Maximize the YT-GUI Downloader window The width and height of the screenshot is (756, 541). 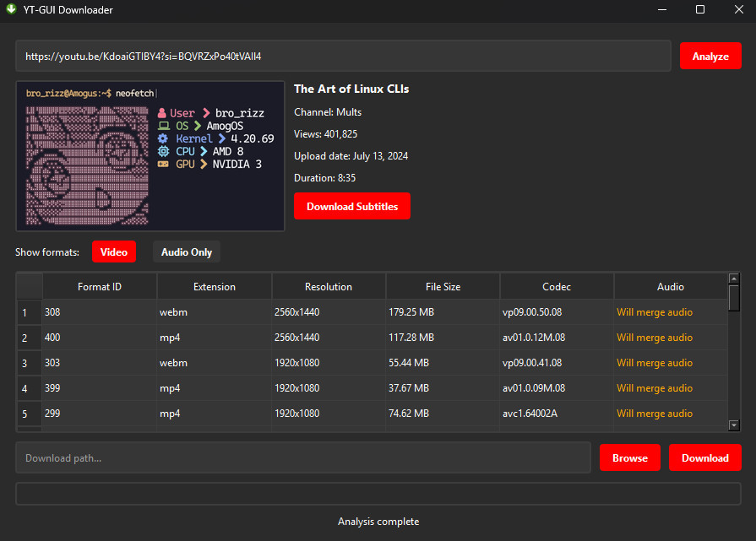point(700,9)
